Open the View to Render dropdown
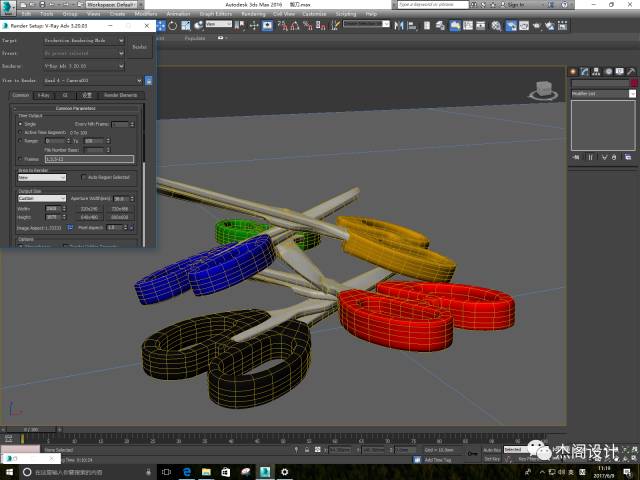The width and height of the screenshot is (640, 480). (93, 80)
